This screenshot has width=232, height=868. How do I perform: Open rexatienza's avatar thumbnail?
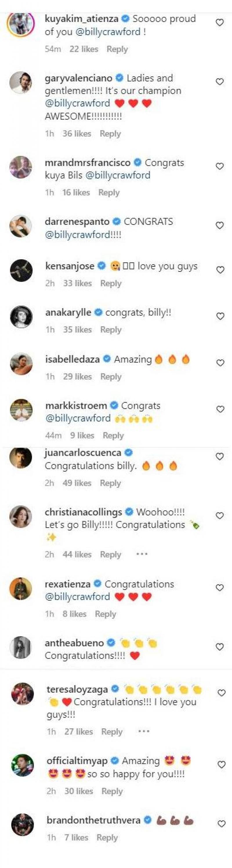[21, 588]
